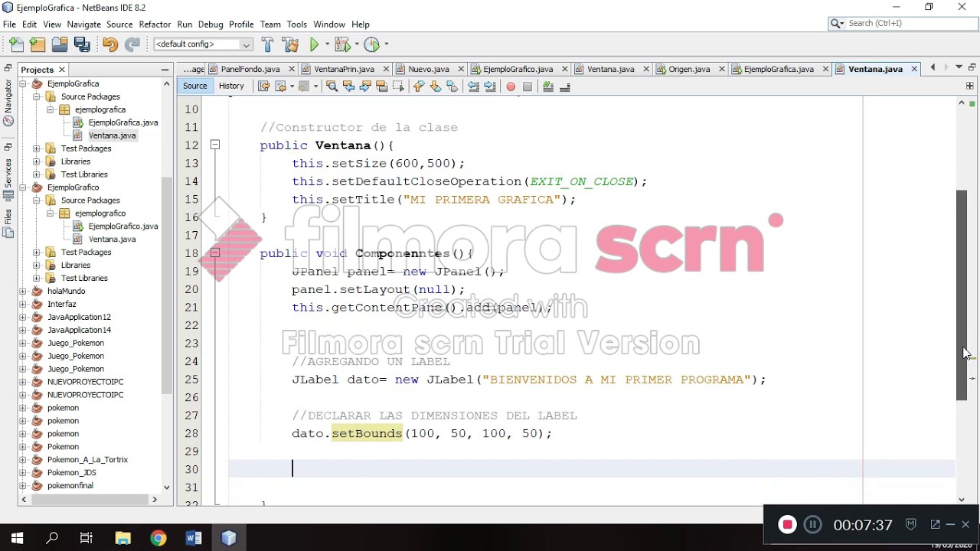Click the Find Selection magnifier icon
The width and height of the screenshot is (980, 551).
pyautogui.click(x=332, y=86)
